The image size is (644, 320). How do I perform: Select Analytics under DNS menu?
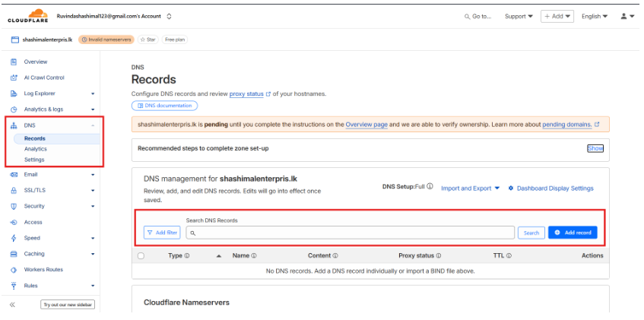point(35,149)
